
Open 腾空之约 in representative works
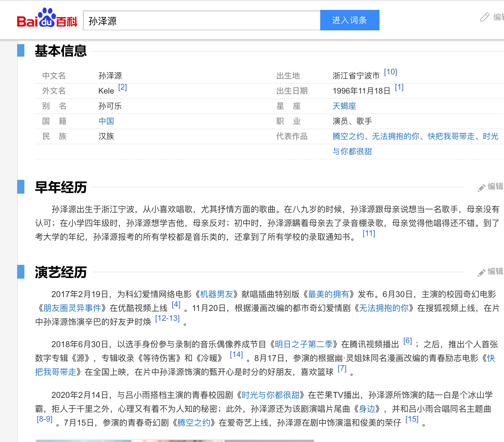348,136
